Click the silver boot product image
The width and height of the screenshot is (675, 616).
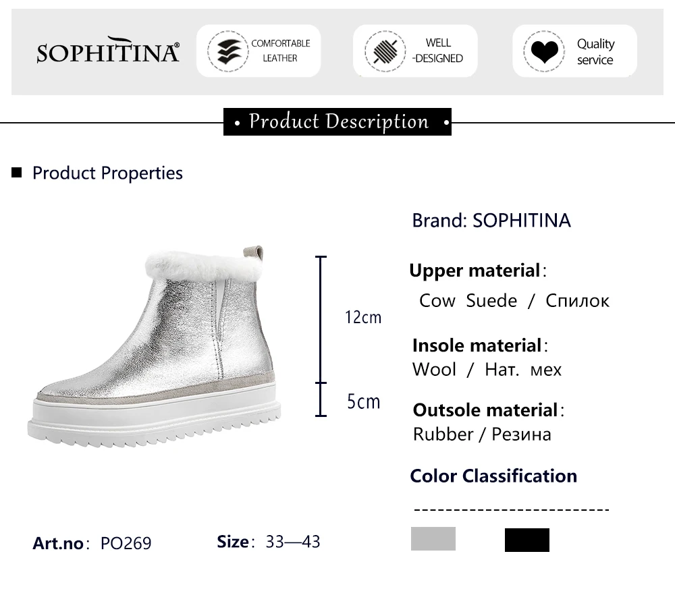(154, 347)
